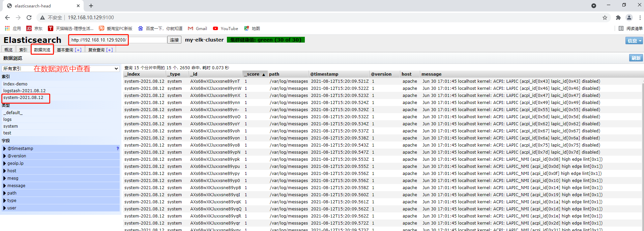Screen dimensions: 644x231
Task: Open the reading list
Action: click(631, 28)
